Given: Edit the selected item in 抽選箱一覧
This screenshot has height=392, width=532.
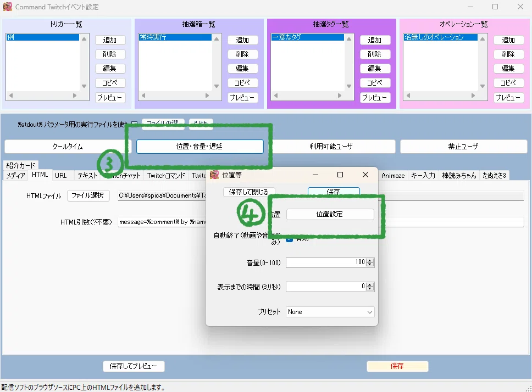Looking at the screenshot, I should [x=242, y=69].
